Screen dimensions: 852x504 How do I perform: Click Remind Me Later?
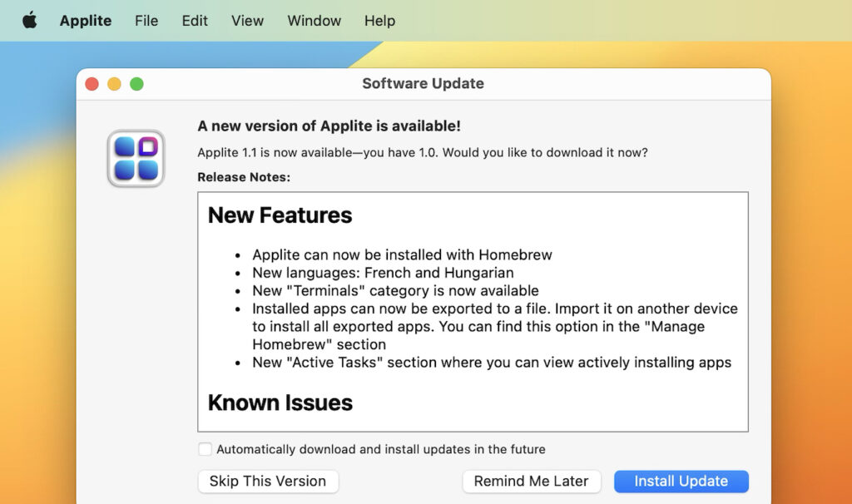click(x=532, y=482)
